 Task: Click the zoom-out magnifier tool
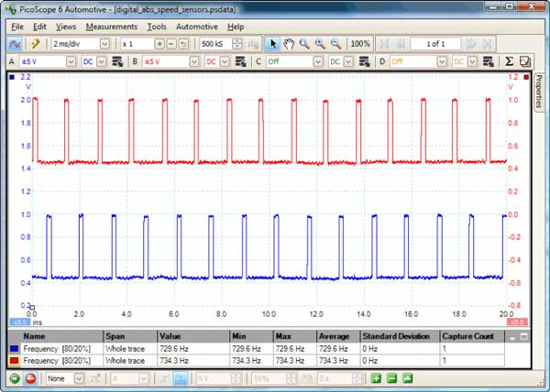(335, 44)
